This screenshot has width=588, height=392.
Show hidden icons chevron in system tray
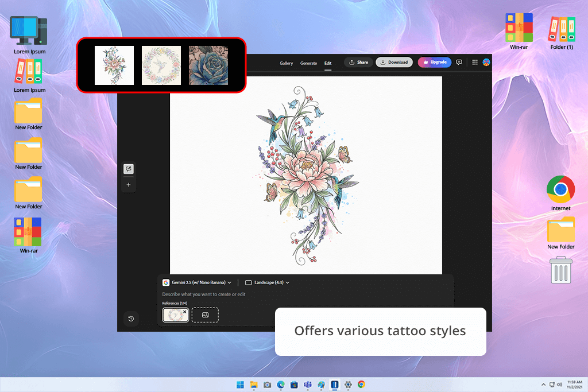point(543,385)
